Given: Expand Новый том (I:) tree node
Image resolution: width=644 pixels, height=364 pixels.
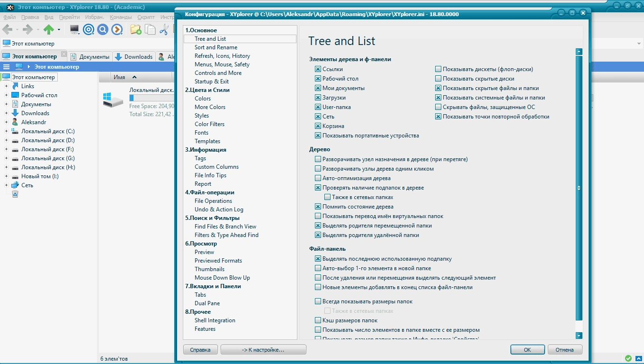Looking at the screenshot, I should point(6,176).
